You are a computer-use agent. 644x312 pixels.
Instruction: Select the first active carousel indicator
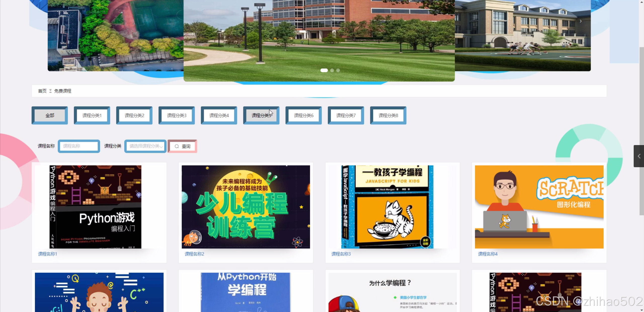pos(324,70)
